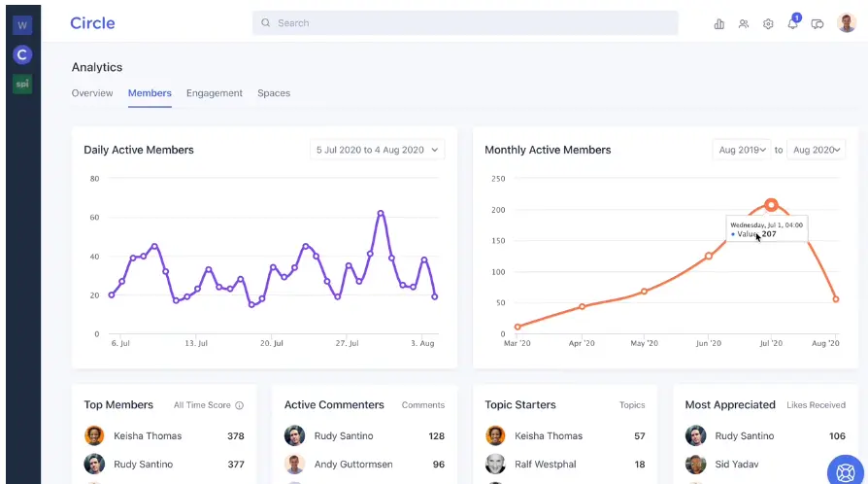
Task: Open settings via the gear icon
Action: coord(768,23)
